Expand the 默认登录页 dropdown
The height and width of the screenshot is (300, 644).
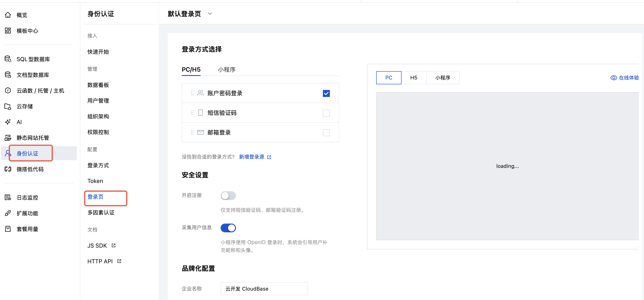point(210,14)
